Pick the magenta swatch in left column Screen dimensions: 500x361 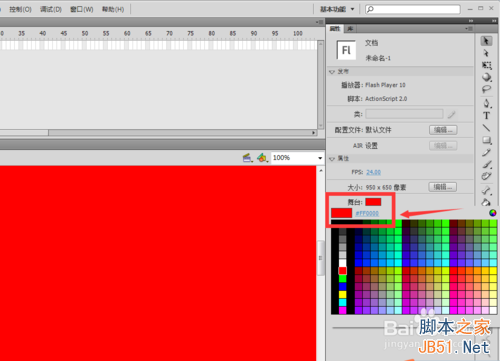(x=343, y=310)
